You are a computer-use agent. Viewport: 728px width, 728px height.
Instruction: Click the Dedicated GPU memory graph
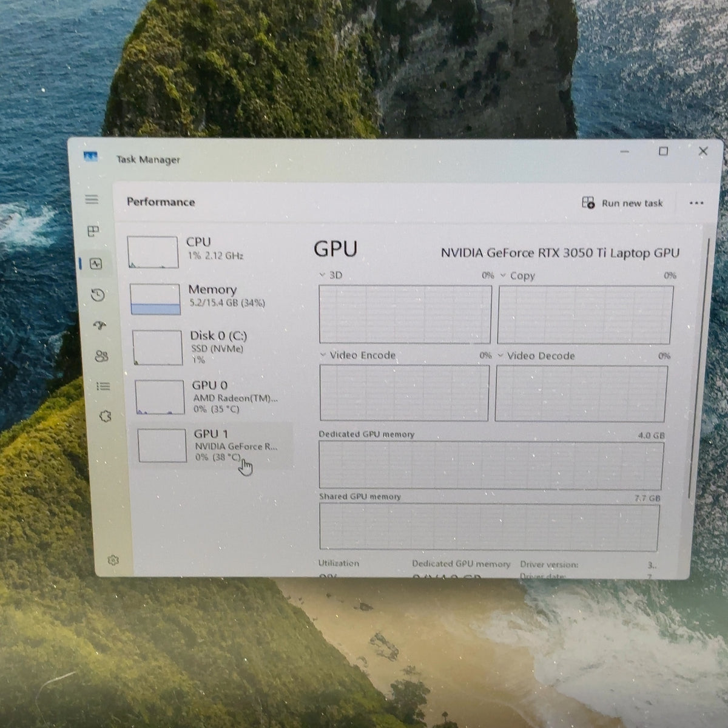coord(491,465)
